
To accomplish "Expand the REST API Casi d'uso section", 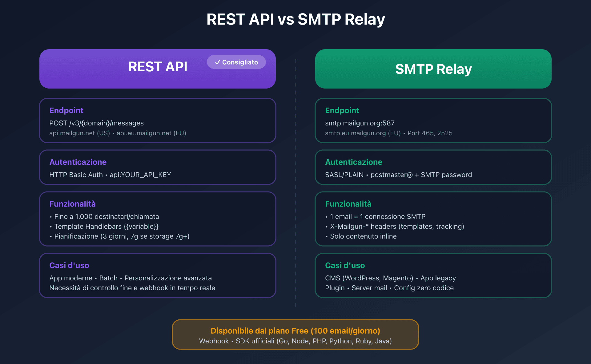I will [158, 275].
